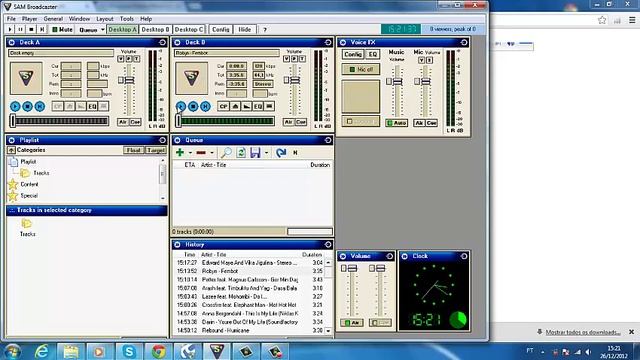Click the search magnifier icon in Queue

(x=226, y=153)
